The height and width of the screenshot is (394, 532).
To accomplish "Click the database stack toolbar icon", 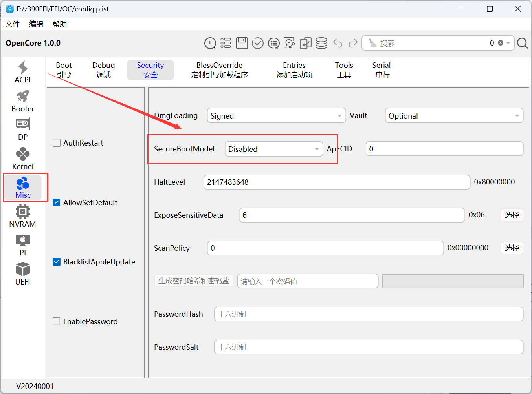I will 321,43.
